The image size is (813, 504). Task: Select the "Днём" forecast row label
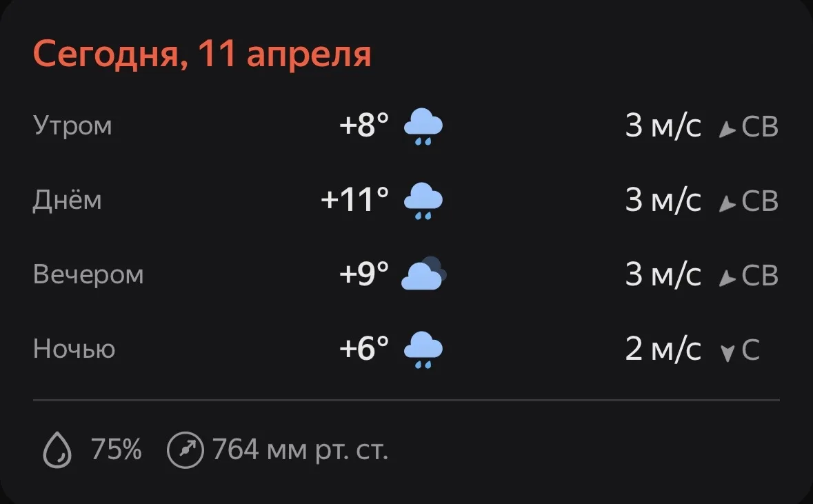click(68, 201)
